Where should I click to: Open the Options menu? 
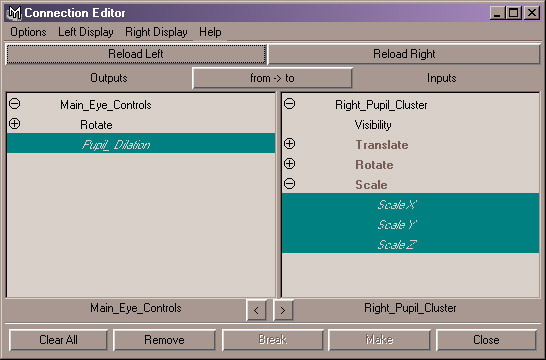click(x=28, y=32)
